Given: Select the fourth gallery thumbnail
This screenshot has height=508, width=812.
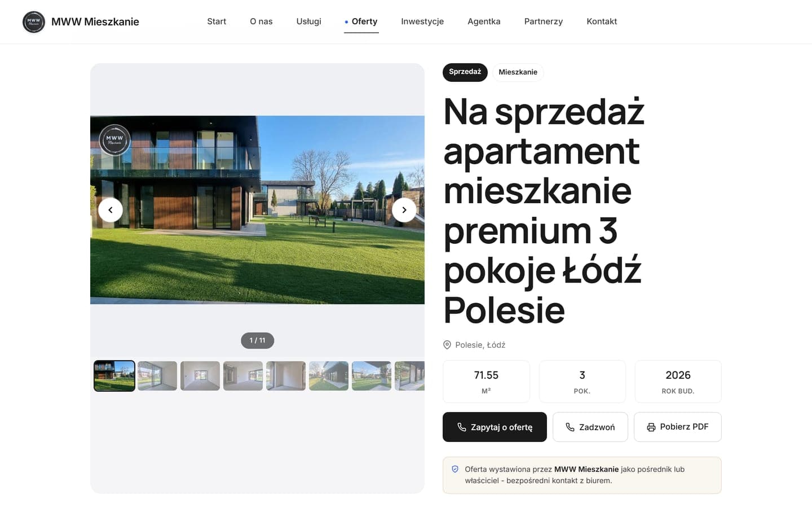Looking at the screenshot, I should (x=243, y=376).
